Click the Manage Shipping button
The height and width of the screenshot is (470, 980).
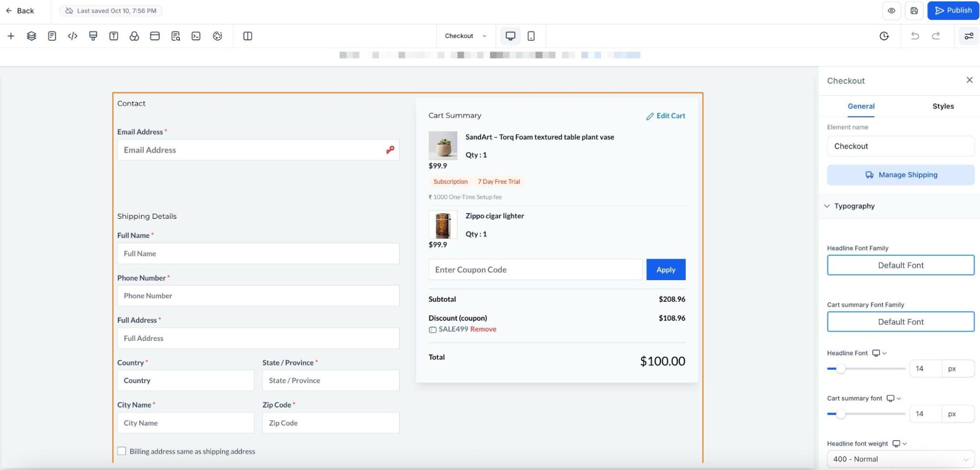coord(901,175)
